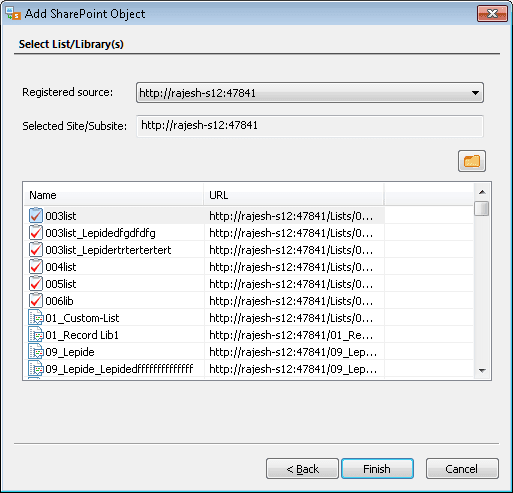Select the 09_Lepide_Lepidedfffffffffffffff name
The width and height of the screenshot is (513, 493).
pos(119,369)
